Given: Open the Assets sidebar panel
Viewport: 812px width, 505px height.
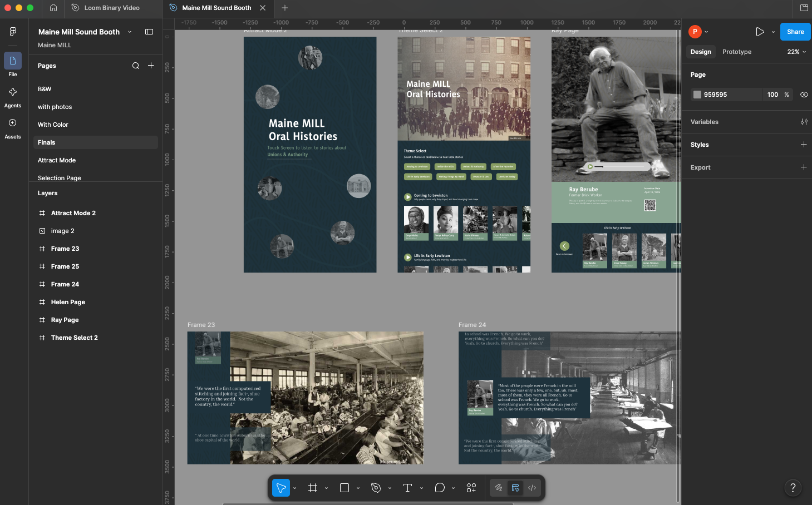Looking at the screenshot, I should 13,123.
